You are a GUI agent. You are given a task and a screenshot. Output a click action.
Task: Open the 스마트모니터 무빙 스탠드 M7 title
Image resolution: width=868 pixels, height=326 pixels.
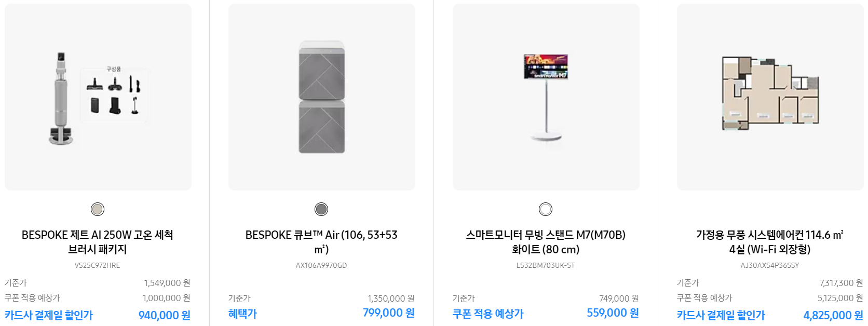coord(545,241)
